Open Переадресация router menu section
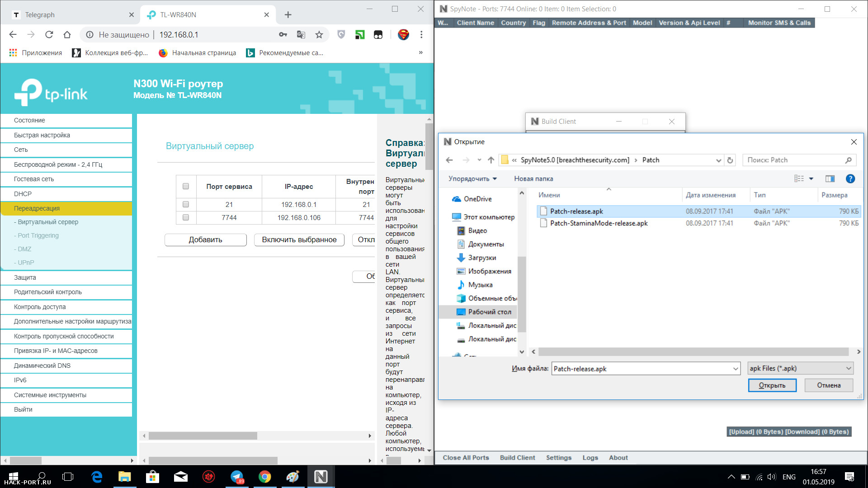Screen dimensions: 868x488 coord(66,208)
